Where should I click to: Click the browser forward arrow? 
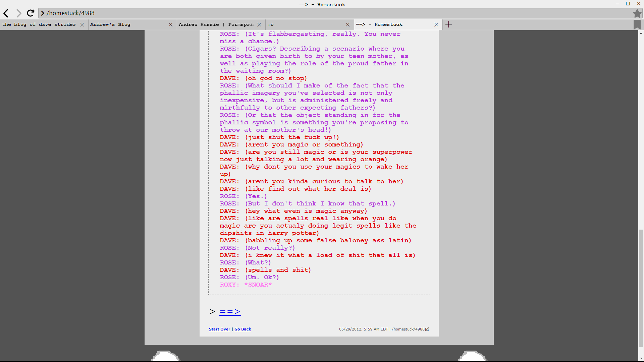pos(19,13)
